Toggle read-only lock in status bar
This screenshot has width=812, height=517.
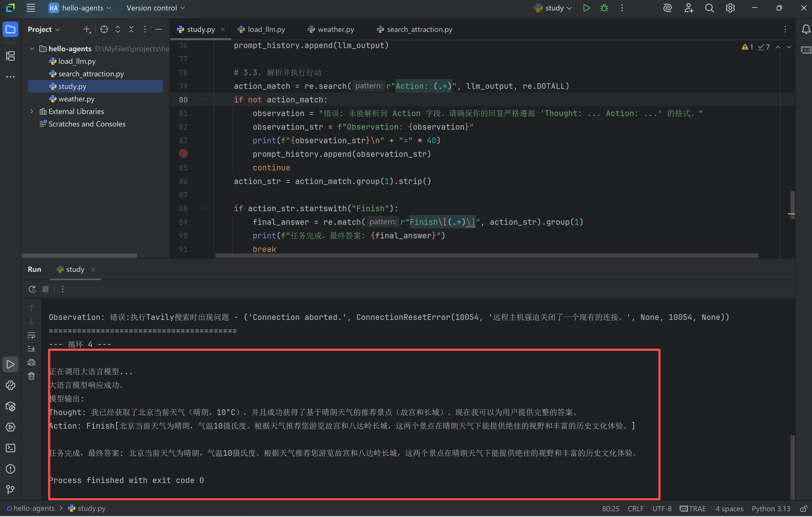(x=804, y=509)
